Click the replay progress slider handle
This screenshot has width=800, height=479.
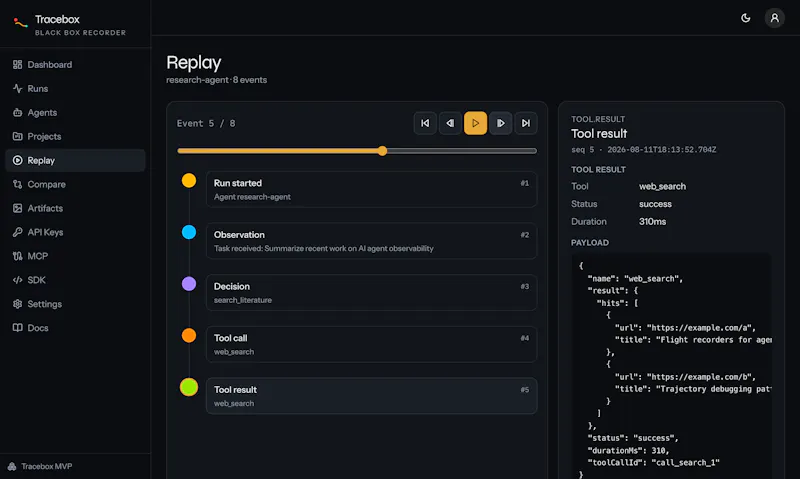click(382, 151)
